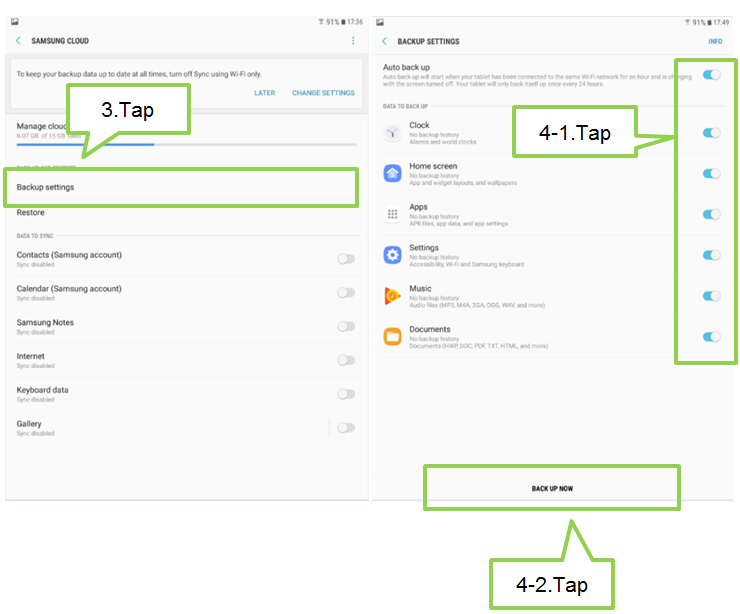
Task: Toggle Documents backup switch
Action: tap(712, 337)
